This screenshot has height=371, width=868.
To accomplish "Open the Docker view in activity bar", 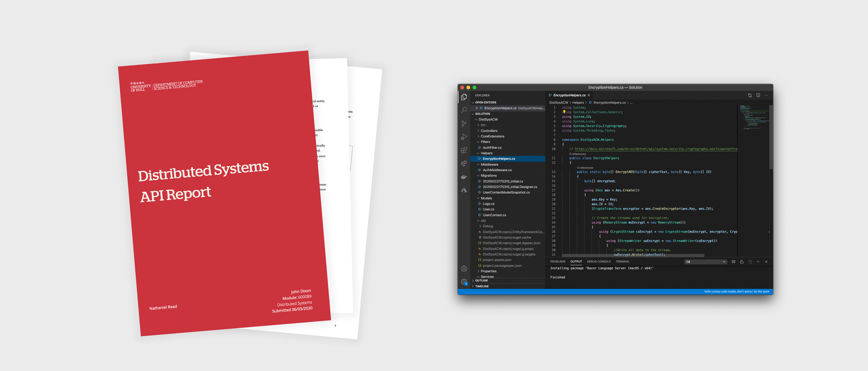I will (464, 177).
